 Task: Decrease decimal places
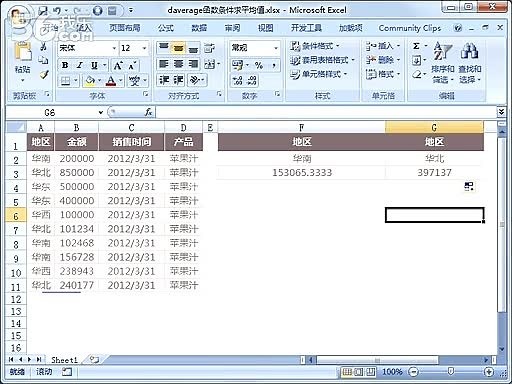click(x=252, y=80)
